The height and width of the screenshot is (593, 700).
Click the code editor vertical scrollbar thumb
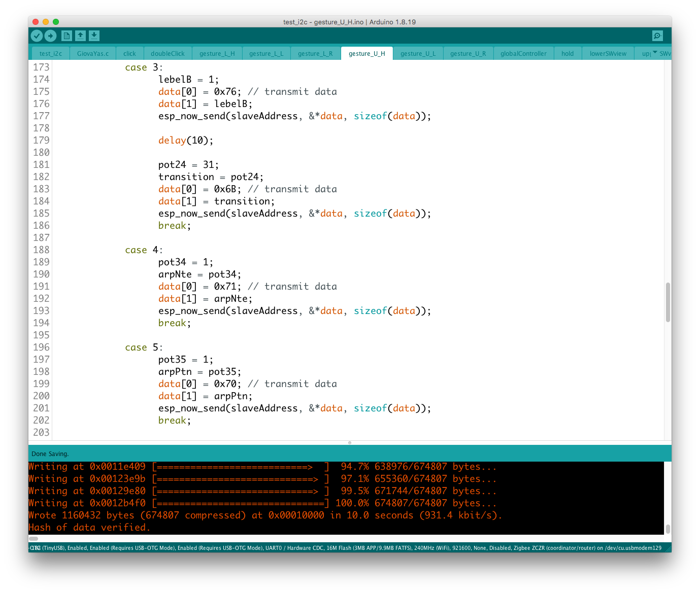668,302
